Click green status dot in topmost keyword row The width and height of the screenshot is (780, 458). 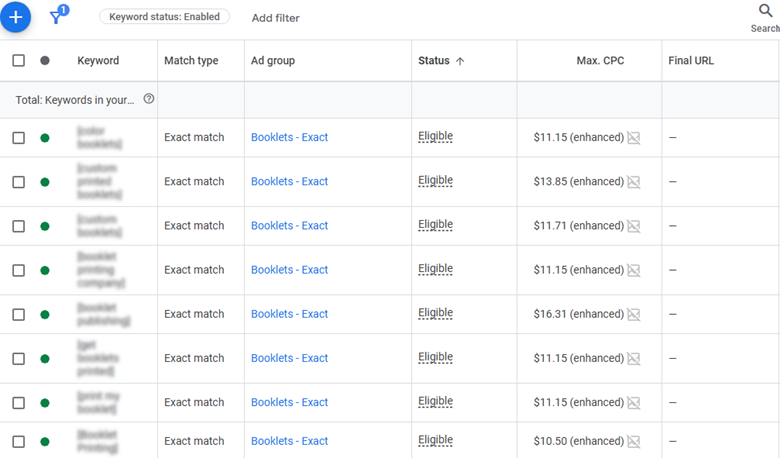point(45,138)
